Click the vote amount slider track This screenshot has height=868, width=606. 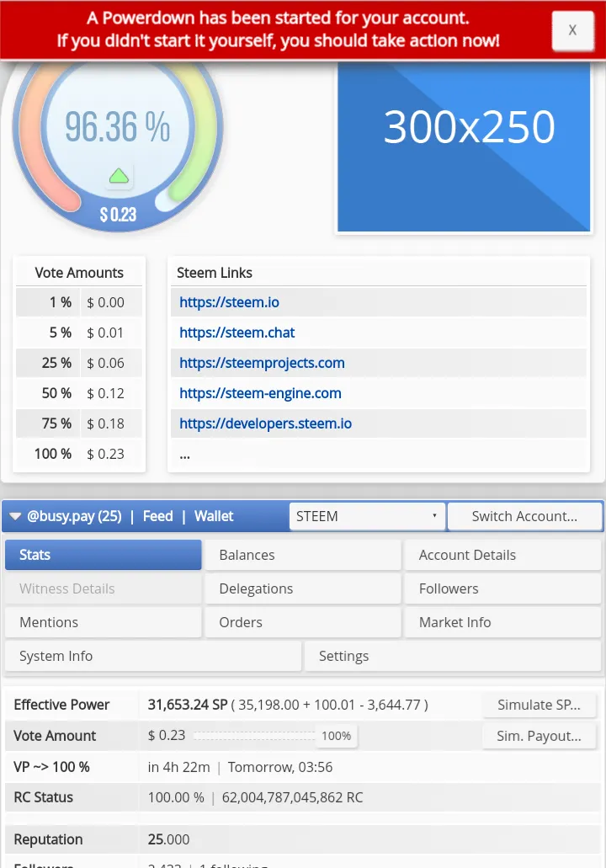[254, 736]
